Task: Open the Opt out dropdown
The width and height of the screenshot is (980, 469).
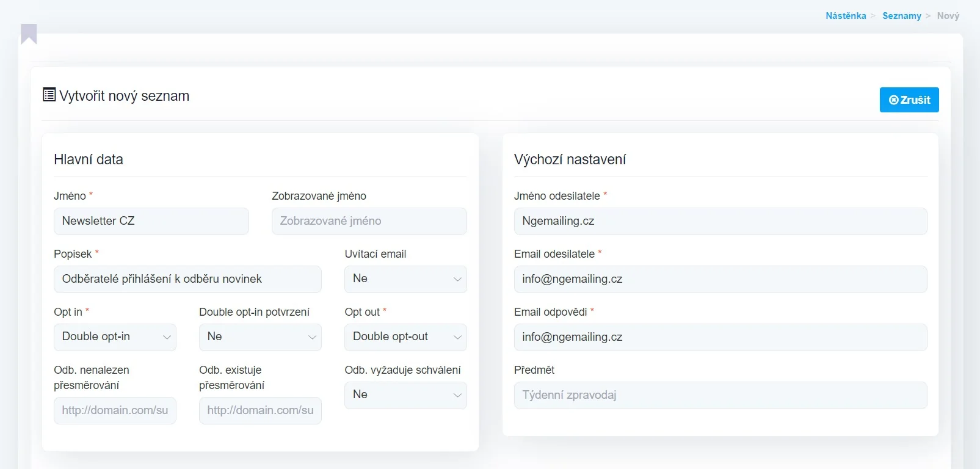Action: [x=405, y=337]
